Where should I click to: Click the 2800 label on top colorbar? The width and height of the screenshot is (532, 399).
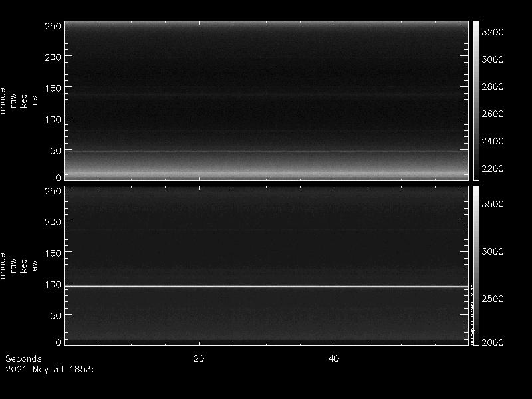pyautogui.click(x=492, y=86)
